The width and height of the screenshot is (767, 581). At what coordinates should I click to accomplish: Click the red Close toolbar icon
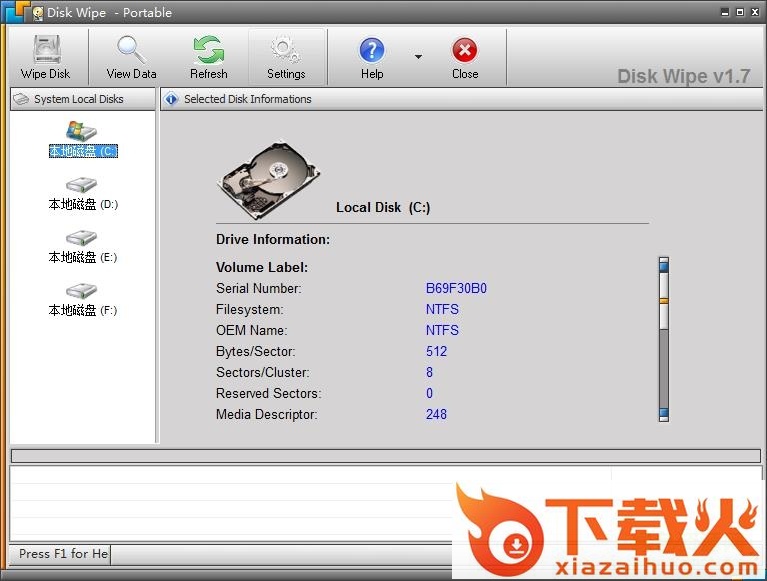tap(465, 50)
